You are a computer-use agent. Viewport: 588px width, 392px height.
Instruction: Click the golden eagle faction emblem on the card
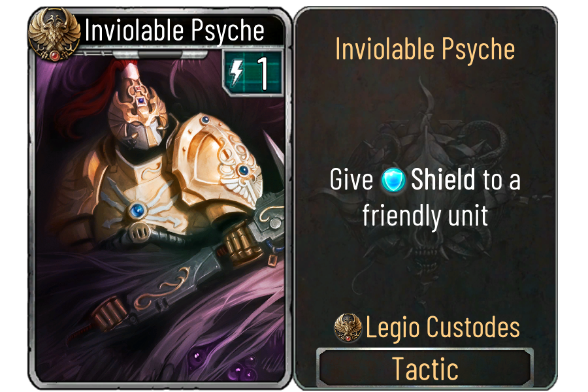click(x=55, y=35)
